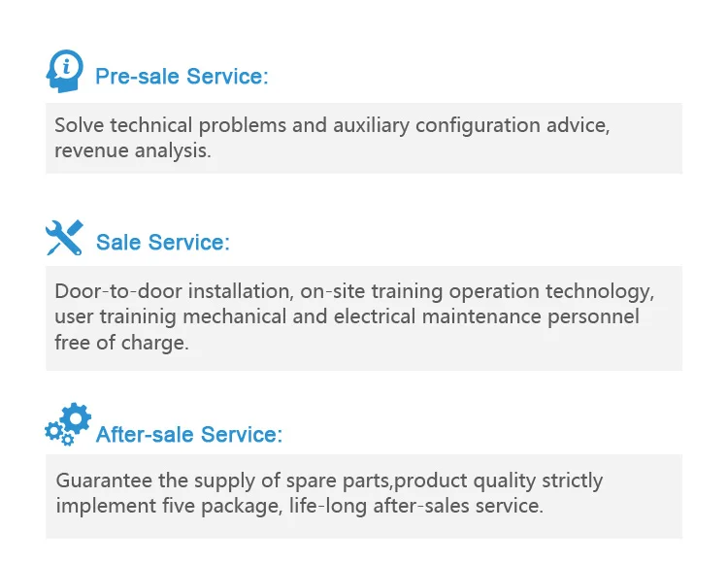Click the "Door-to-door installation" phrase

[171, 291]
